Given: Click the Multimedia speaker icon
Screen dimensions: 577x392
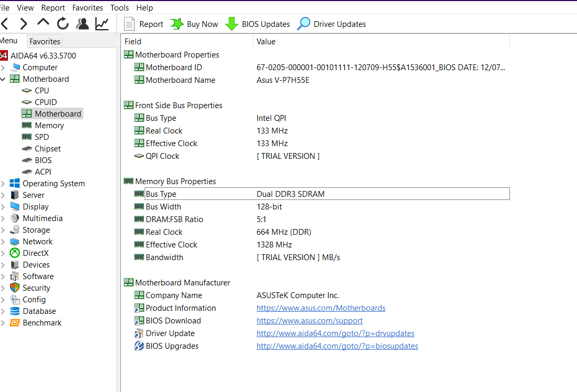Looking at the screenshot, I should (15, 218).
